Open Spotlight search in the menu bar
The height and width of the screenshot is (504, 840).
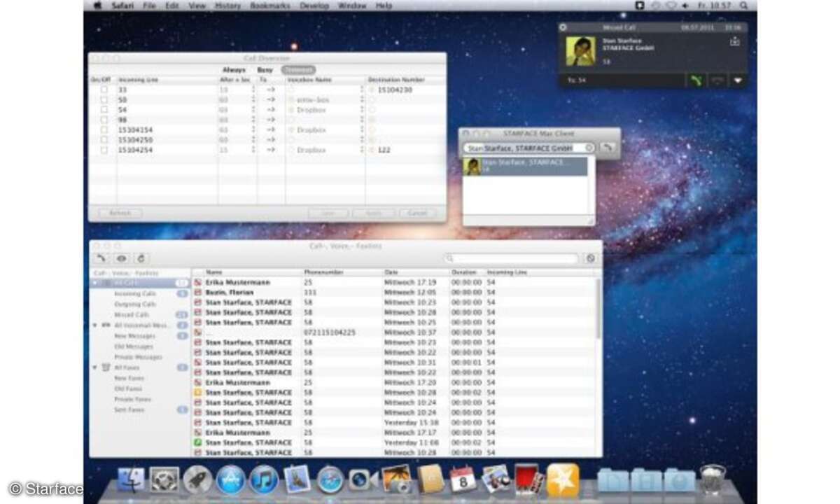(x=743, y=6)
